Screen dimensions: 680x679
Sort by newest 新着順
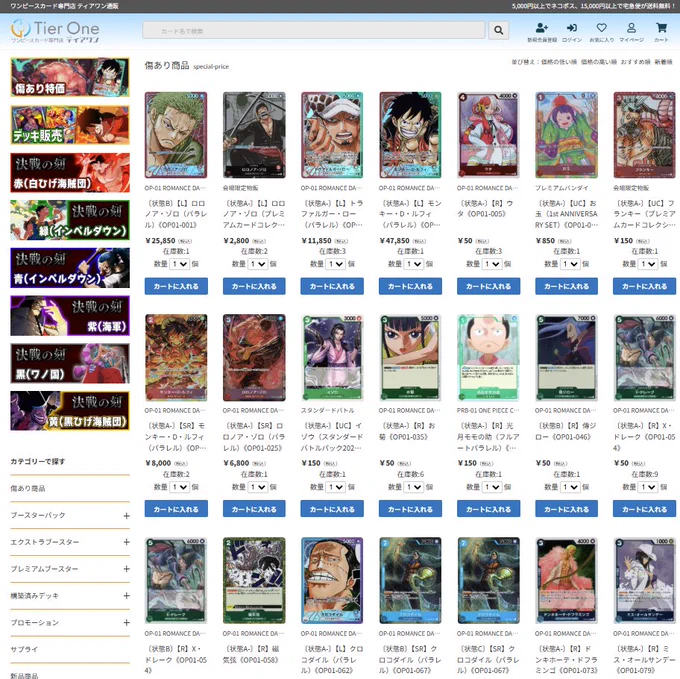click(x=663, y=62)
